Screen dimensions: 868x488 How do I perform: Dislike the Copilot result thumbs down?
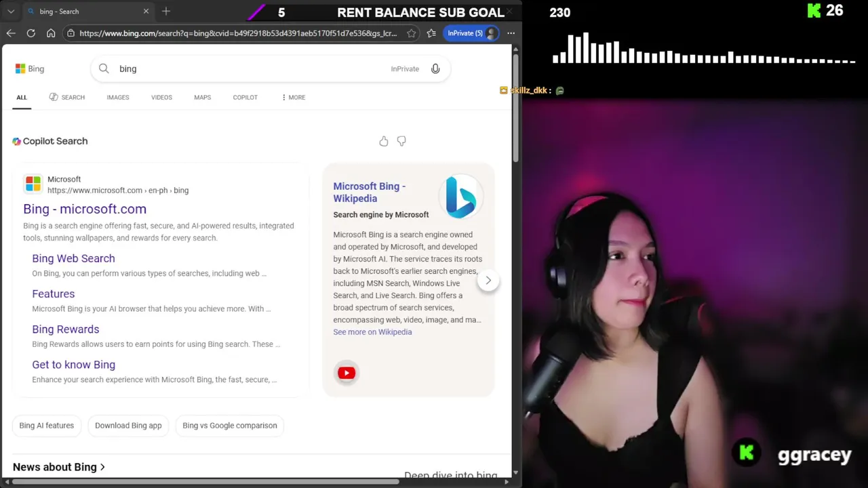point(401,141)
